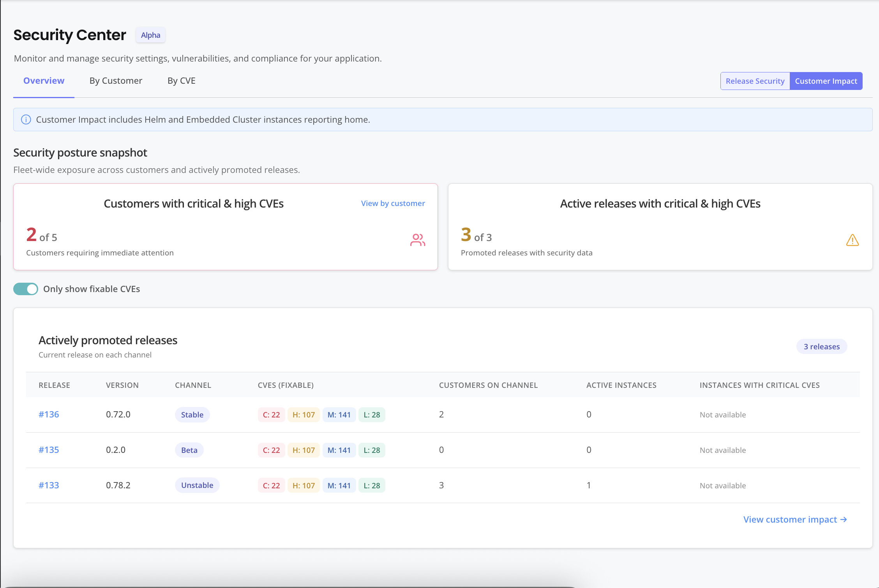Click H: 107 badge in release #133 row

304,486
